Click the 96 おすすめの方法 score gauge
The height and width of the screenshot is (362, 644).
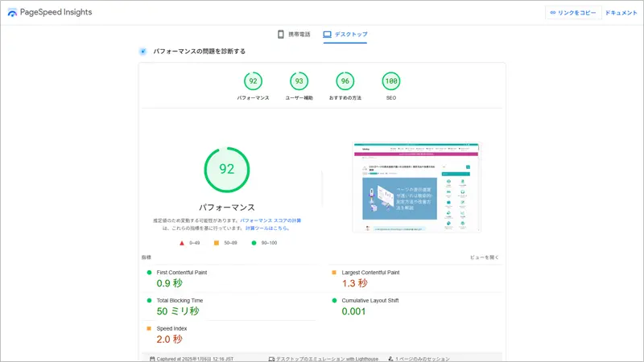coord(345,81)
